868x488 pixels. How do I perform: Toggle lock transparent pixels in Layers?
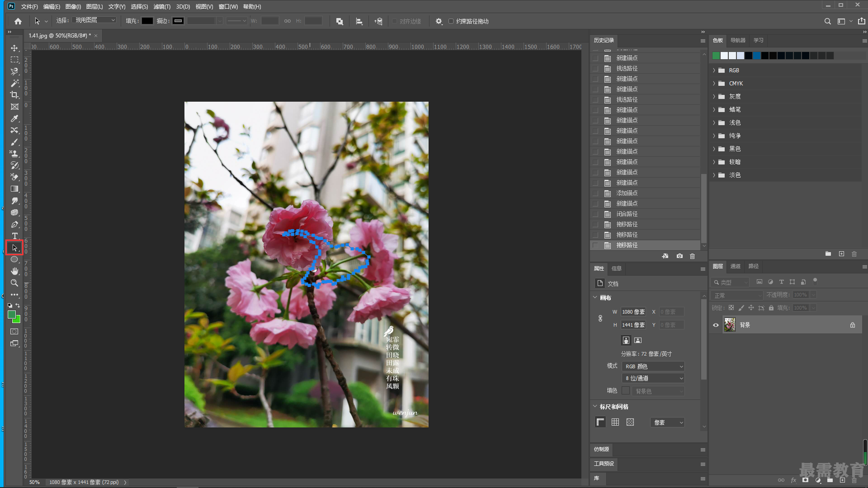click(731, 308)
